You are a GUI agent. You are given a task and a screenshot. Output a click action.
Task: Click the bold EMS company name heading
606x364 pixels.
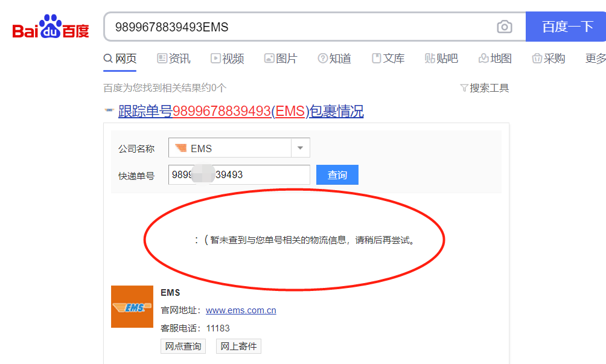[170, 293]
